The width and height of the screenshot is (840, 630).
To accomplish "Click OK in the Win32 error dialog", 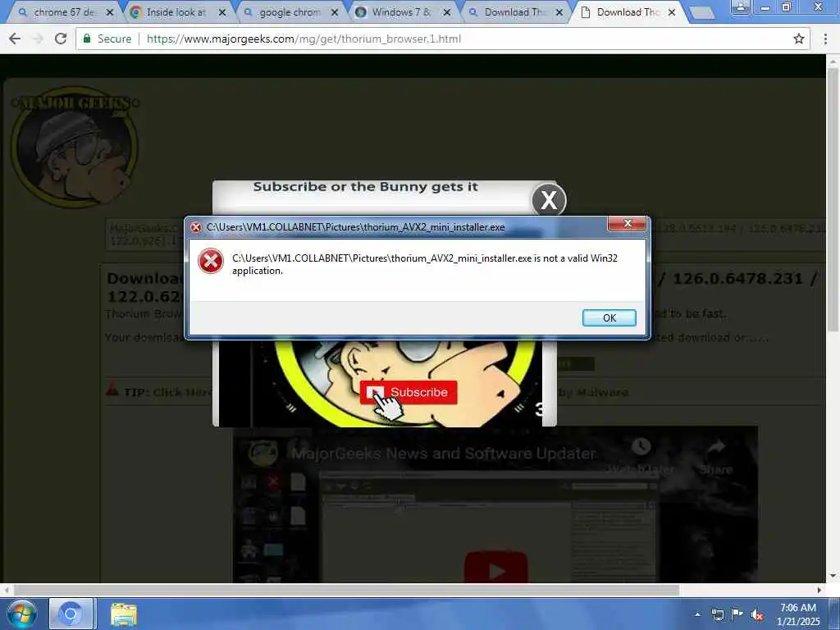I will coord(609,317).
